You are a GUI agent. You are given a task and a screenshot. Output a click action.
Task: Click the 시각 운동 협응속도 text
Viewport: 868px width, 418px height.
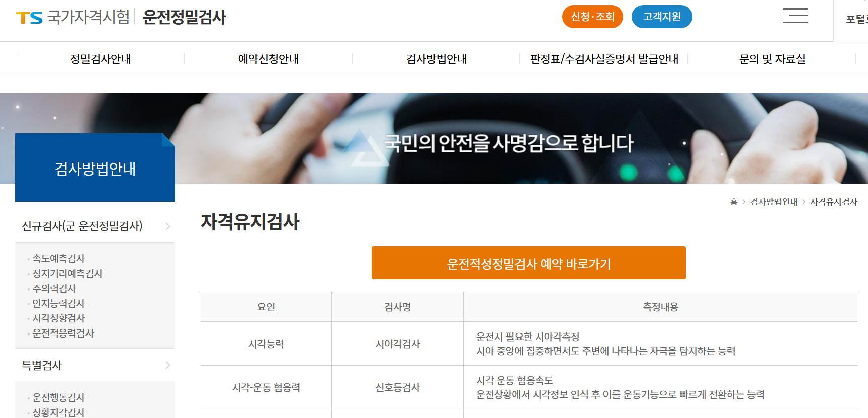click(x=514, y=380)
